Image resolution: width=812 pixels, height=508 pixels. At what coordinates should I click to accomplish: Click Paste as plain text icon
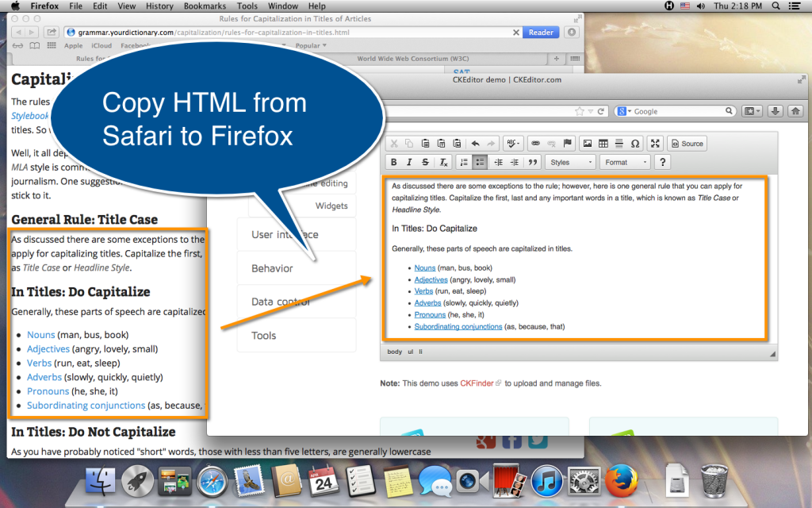[x=441, y=144]
